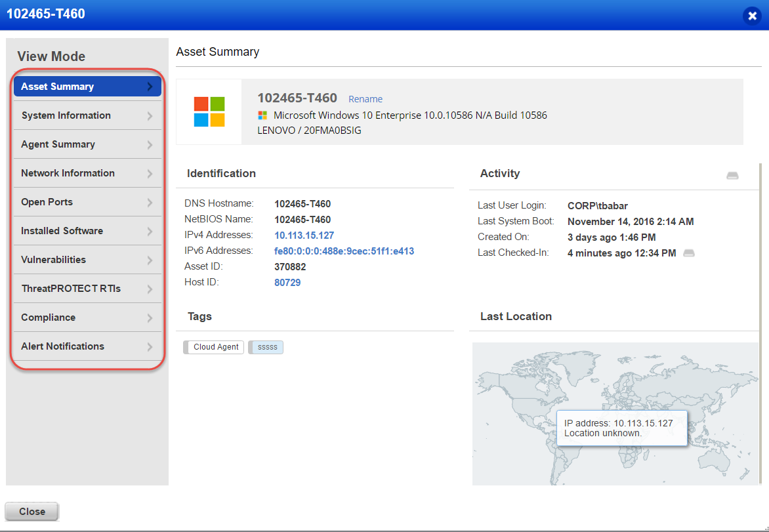Screen dimensions: 769x532
Task: Switch to Network Information view
Action: 68,173
